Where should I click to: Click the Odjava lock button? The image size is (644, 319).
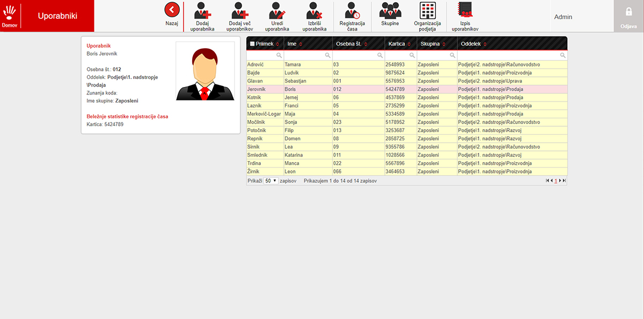tap(629, 16)
